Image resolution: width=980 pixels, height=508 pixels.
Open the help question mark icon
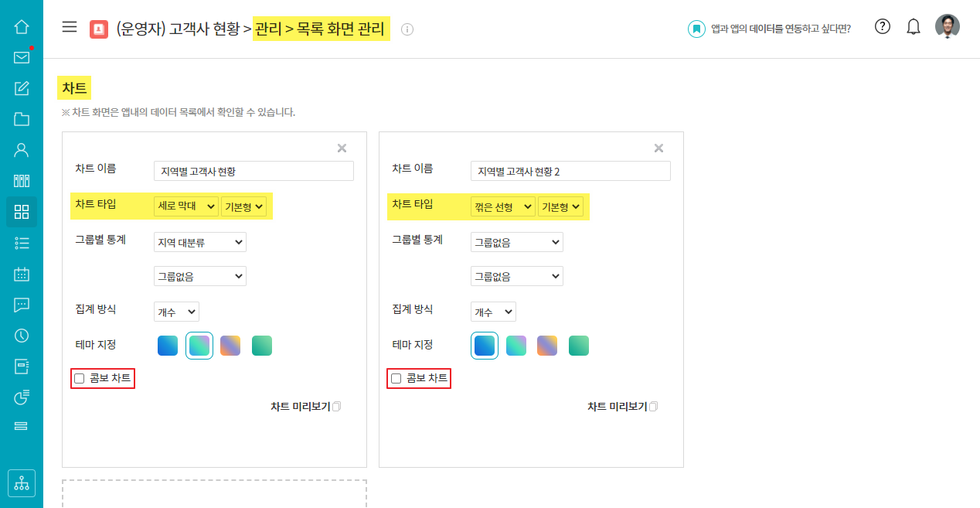(883, 26)
